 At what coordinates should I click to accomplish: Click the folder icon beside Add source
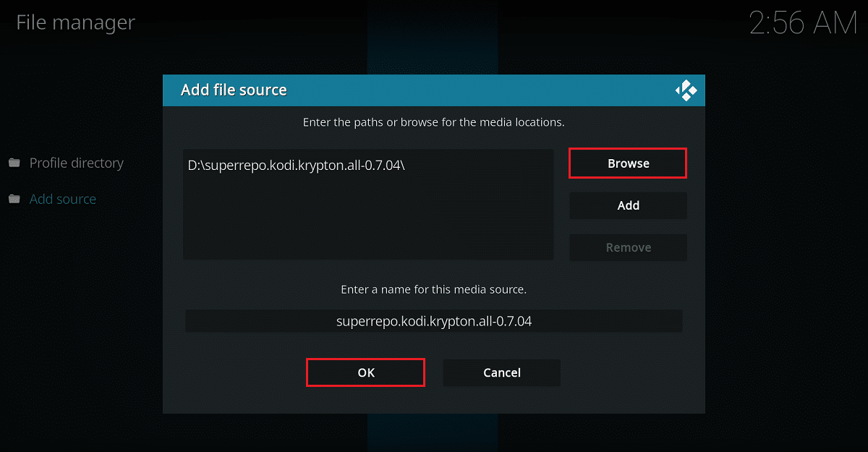(14, 199)
